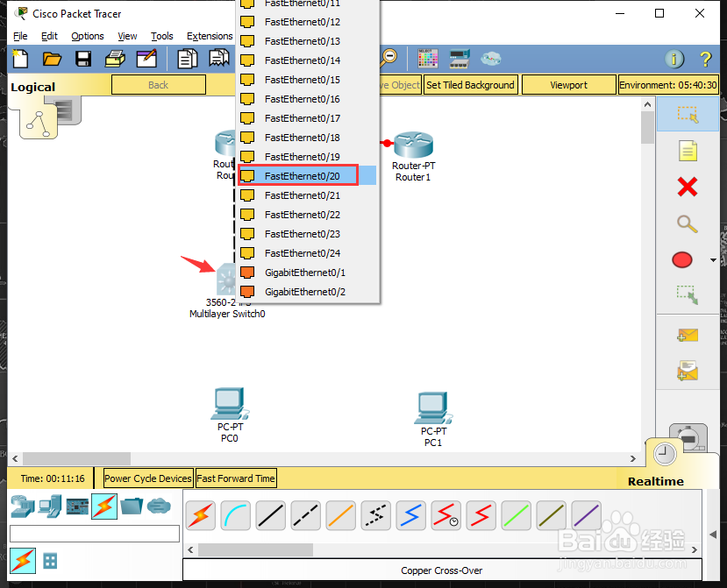Open the Environment time button
The width and height of the screenshot is (727, 588).
[x=668, y=85]
